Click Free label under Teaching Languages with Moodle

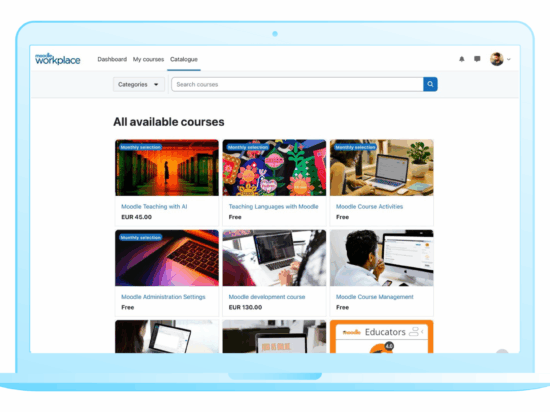(235, 217)
